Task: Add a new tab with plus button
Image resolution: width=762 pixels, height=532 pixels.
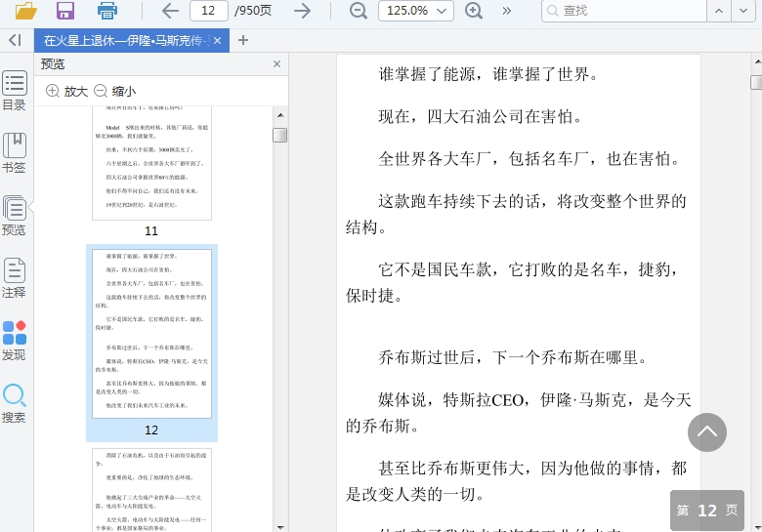Action: coord(243,40)
